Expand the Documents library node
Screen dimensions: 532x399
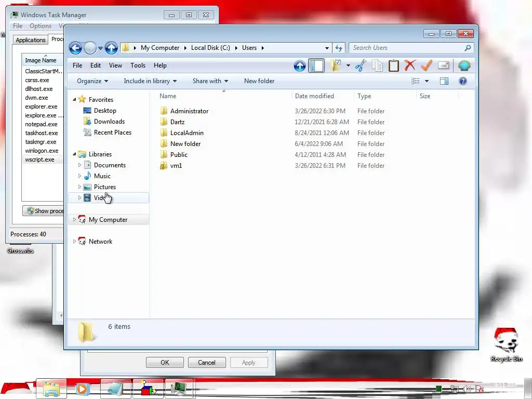[79, 165]
